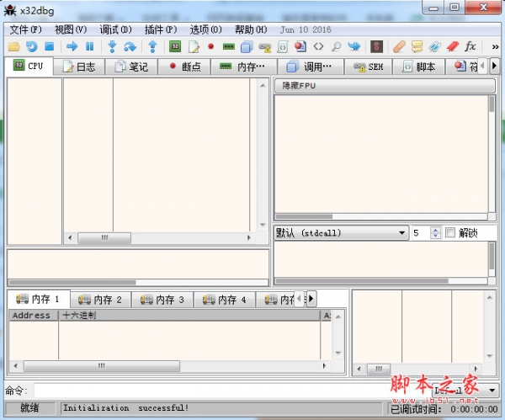Screen dimensions: 505x420
Task: Select the 内存 1 dump tab
Action: (38, 299)
